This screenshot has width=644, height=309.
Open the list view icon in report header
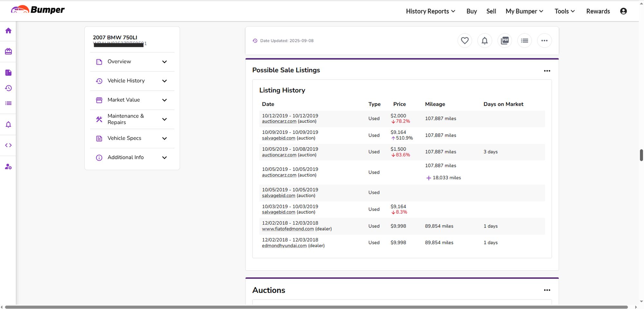click(525, 41)
